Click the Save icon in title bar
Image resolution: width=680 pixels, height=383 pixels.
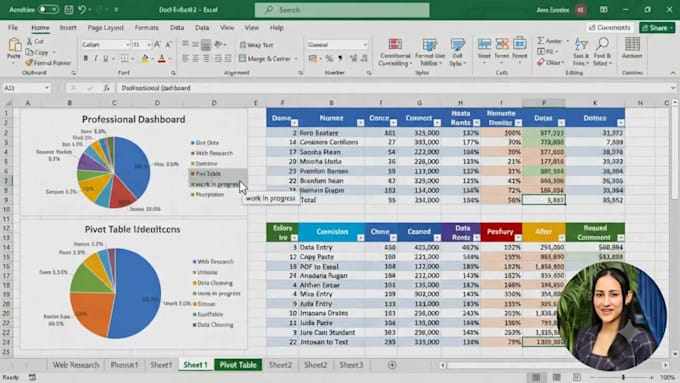coord(69,10)
